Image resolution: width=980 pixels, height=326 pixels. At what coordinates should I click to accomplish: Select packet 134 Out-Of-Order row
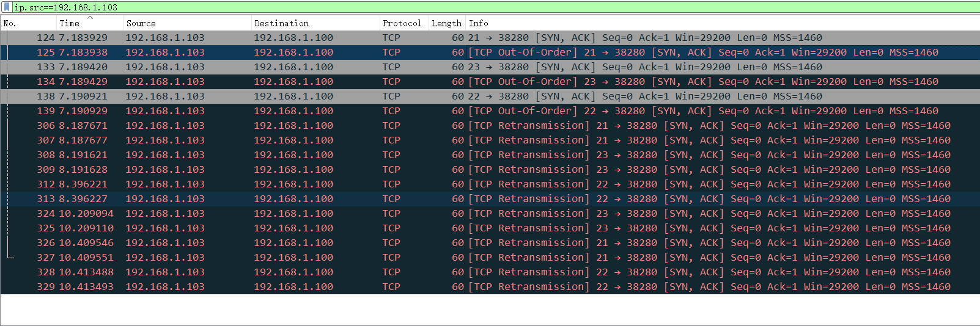point(490,82)
